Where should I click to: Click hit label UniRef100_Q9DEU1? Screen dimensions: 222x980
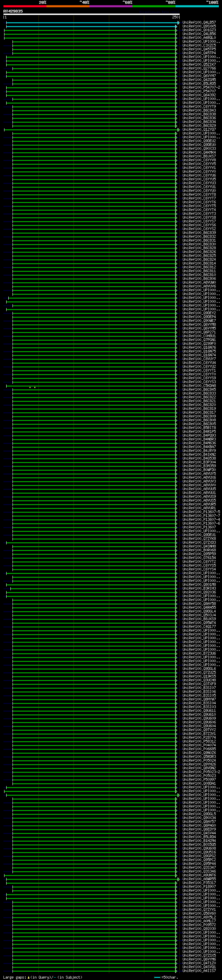pyautogui.click(x=199, y=535)
